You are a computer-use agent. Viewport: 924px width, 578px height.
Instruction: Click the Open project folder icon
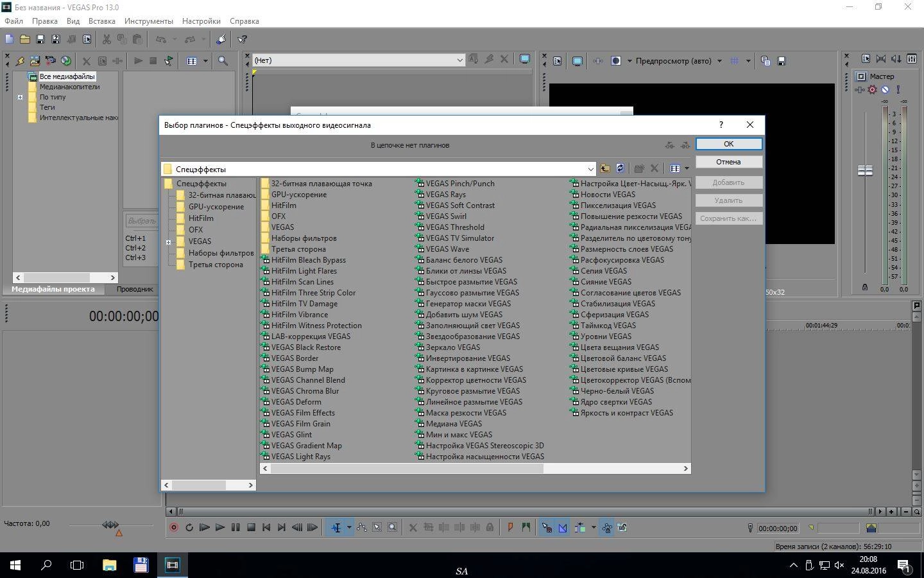[x=24, y=39]
